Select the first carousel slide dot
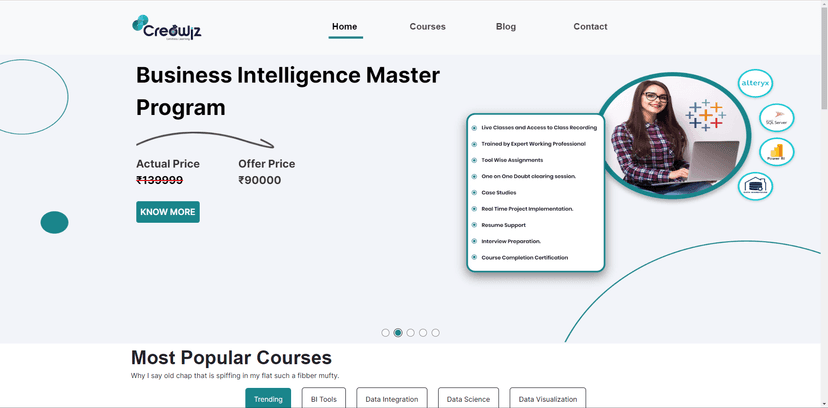 click(385, 333)
